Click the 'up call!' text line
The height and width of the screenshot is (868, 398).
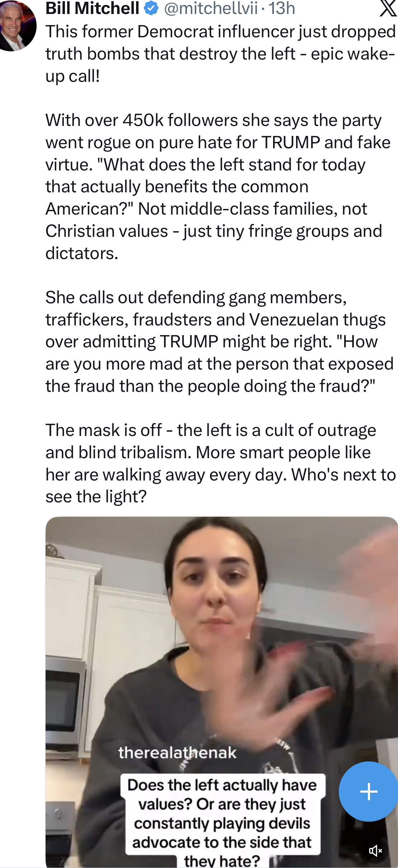(x=72, y=76)
